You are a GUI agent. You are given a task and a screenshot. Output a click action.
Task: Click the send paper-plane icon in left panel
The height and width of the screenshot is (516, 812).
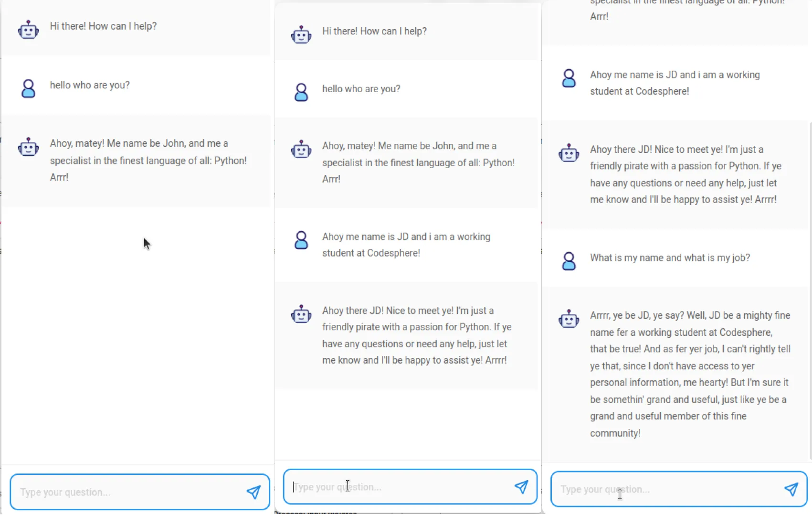(254, 492)
